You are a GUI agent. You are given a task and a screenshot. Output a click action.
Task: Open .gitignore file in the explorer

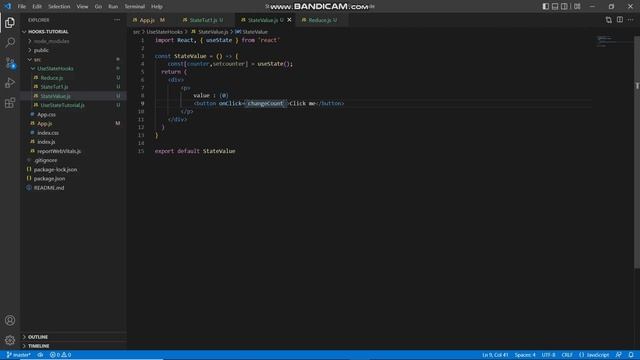click(45, 160)
